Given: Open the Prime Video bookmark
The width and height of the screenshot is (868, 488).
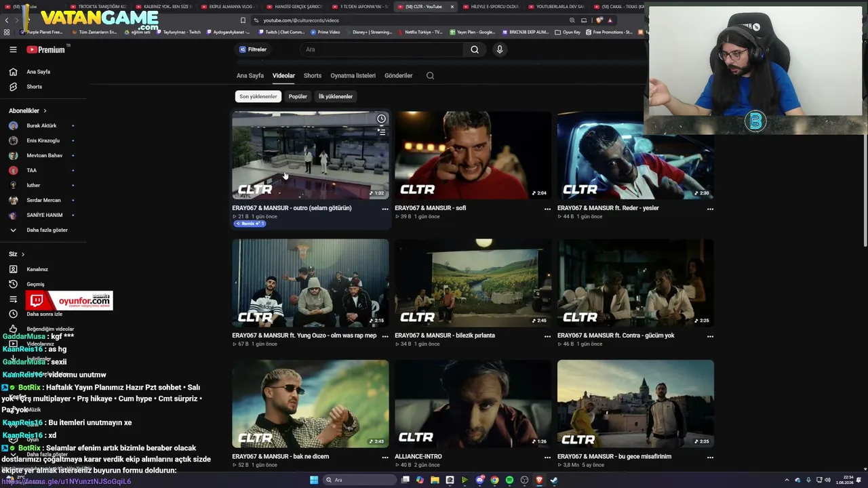Looking at the screenshot, I should pyautogui.click(x=325, y=32).
